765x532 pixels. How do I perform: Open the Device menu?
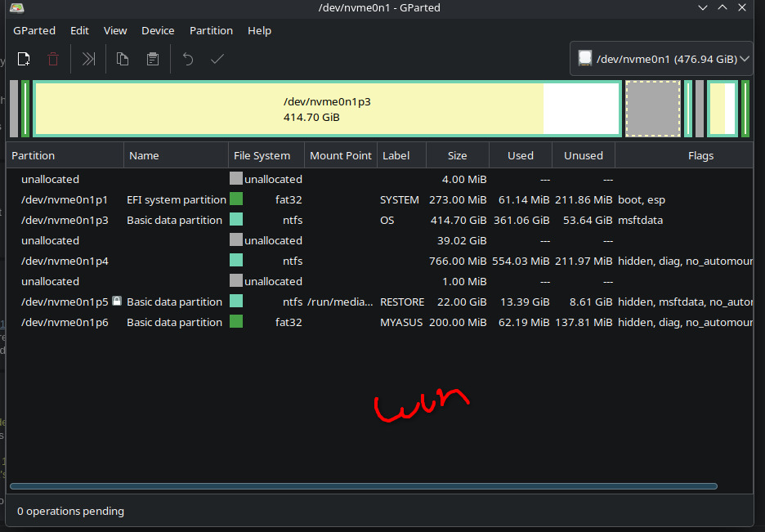tap(158, 31)
